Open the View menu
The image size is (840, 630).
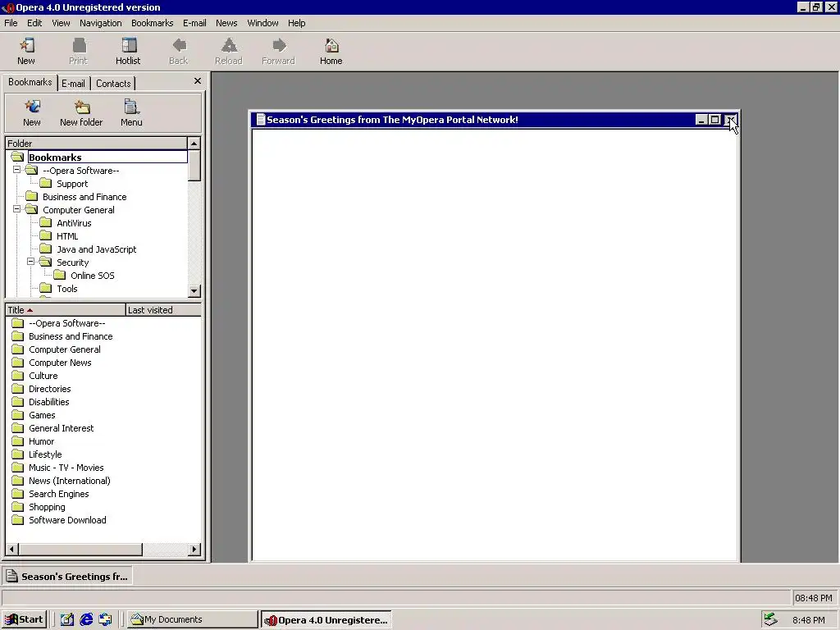click(x=61, y=23)
